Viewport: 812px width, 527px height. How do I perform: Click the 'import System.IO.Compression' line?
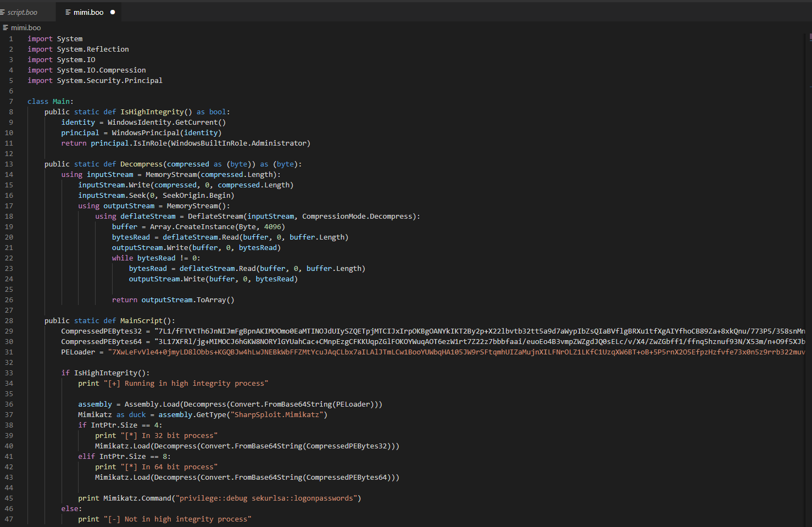pos(87,70)
